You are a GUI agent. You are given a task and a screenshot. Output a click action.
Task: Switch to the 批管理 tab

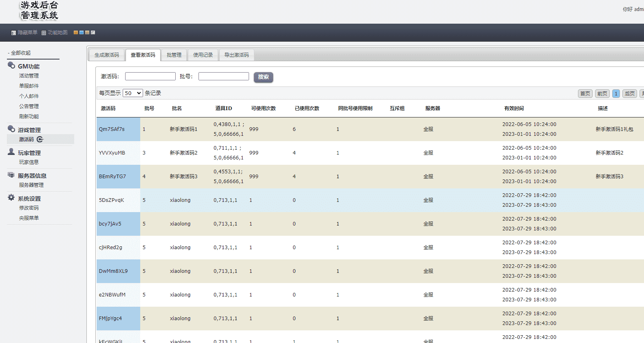coord(174,55)
